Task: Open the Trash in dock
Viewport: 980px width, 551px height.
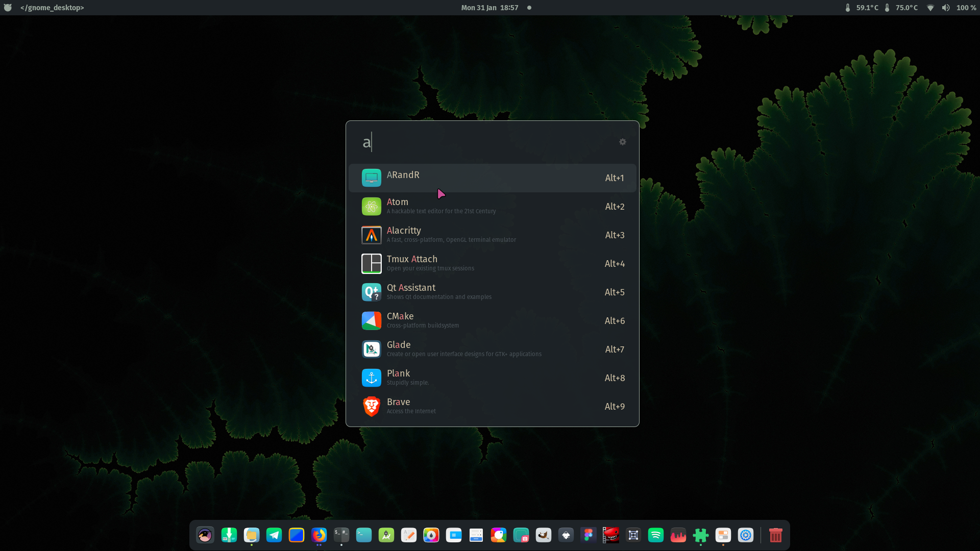Action: coord(776,535)
